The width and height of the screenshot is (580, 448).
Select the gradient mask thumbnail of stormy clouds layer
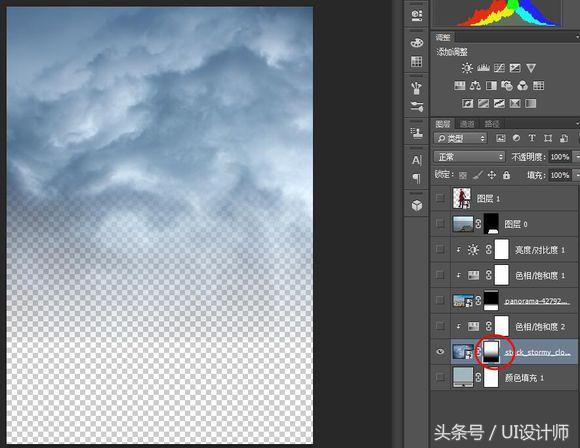point(491,352)
